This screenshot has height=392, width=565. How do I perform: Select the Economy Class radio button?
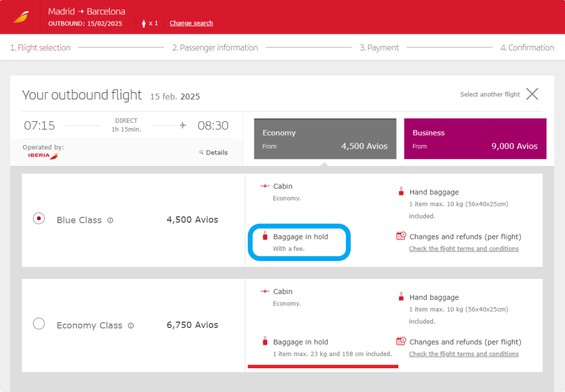pyautogui.click(x=39, y=324)
